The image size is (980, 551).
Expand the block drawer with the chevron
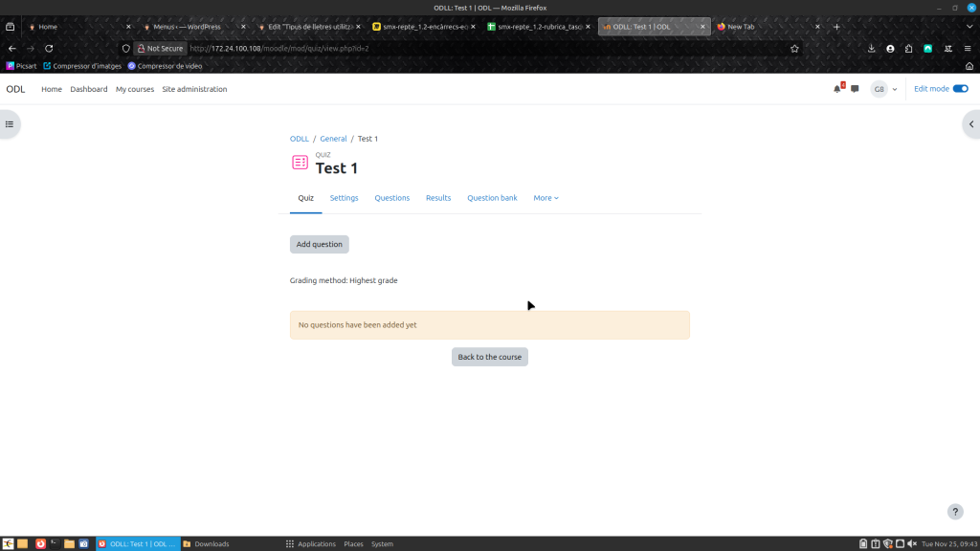pyautogui.click(x=970, y=124)
